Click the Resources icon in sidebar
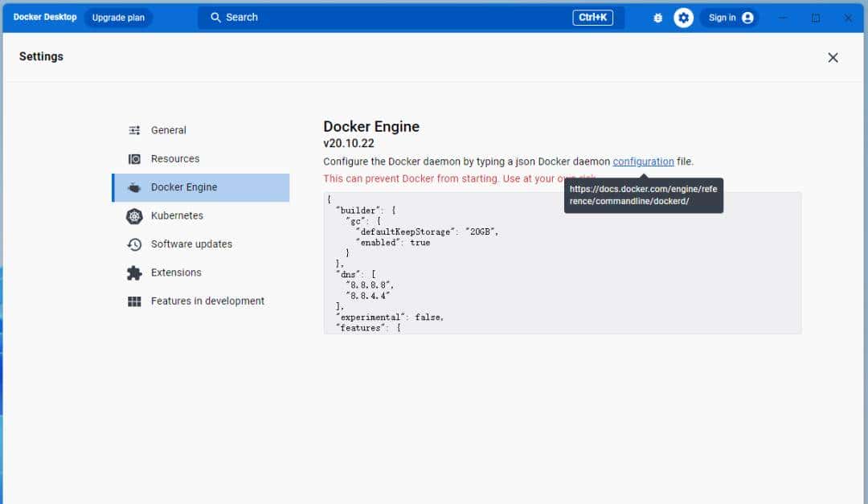Viewport: 868px width, 504px height. 133,158
